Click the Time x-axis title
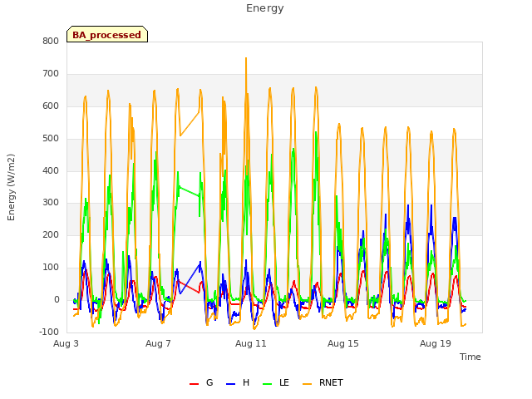This screenshot has height=399, width=532. point(470,357)
